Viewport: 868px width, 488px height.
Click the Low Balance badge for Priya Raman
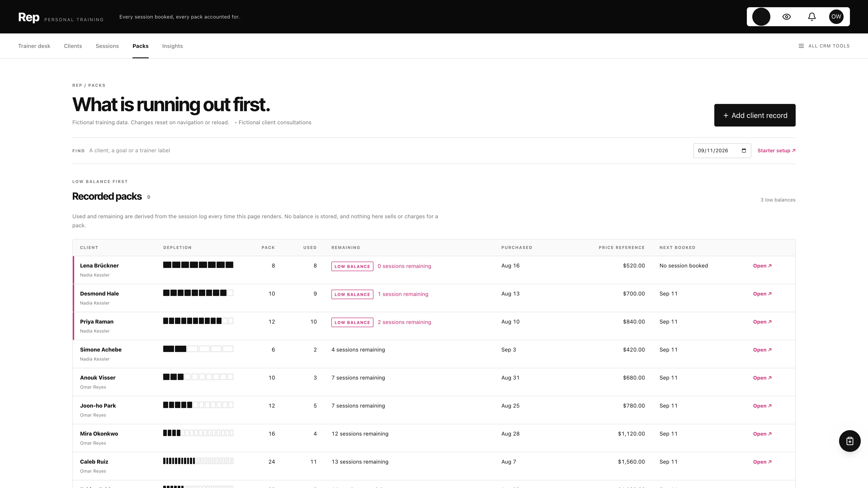[x=352, y=322]
